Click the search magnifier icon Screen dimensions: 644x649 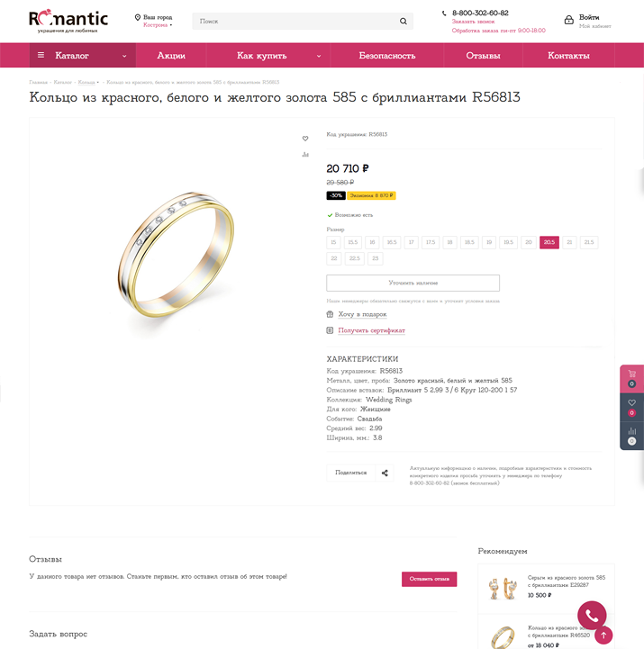403,22
